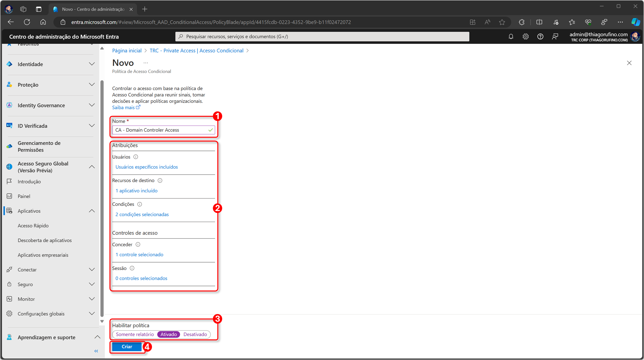Click info icon next to Recursos de destino
Screen dimensions: 644x360
coord(160,180)
